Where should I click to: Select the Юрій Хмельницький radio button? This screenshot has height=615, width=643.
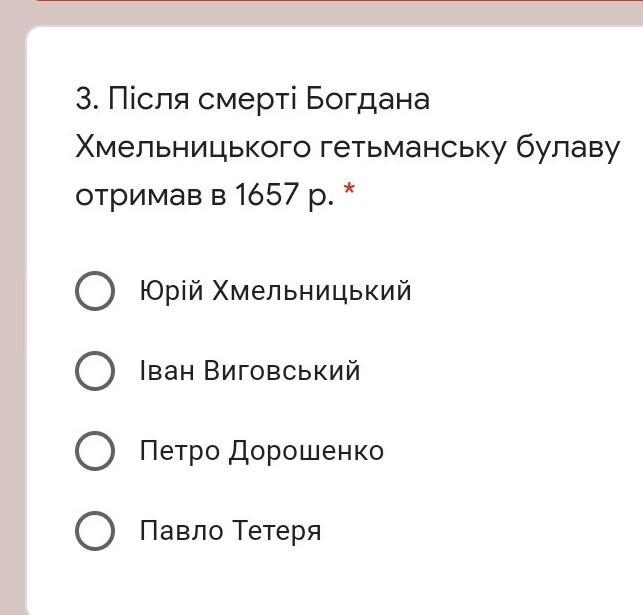point(95,291)
